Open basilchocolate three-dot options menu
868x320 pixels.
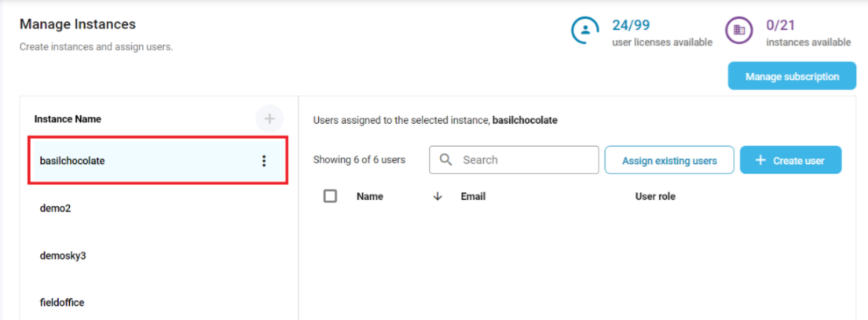point(264,161)
